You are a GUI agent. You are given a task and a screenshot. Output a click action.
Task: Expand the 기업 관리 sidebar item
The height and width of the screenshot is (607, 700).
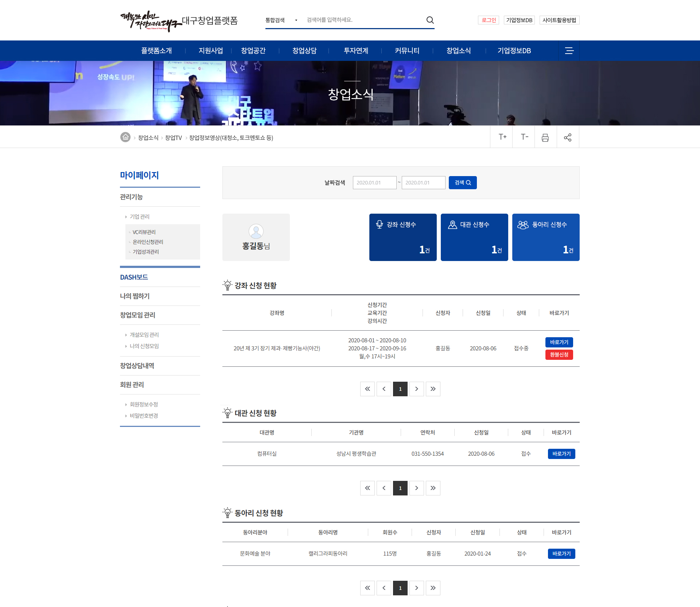pos(140,217)
